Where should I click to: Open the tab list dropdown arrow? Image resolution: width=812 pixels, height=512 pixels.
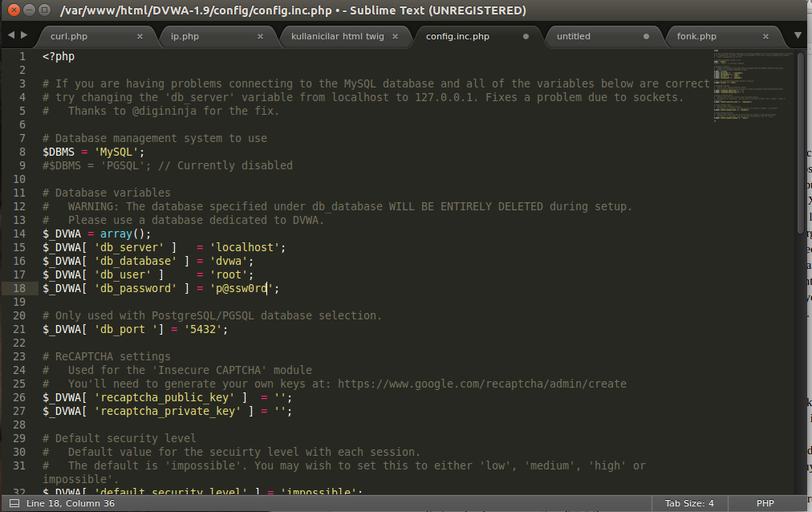pos(797,36)
